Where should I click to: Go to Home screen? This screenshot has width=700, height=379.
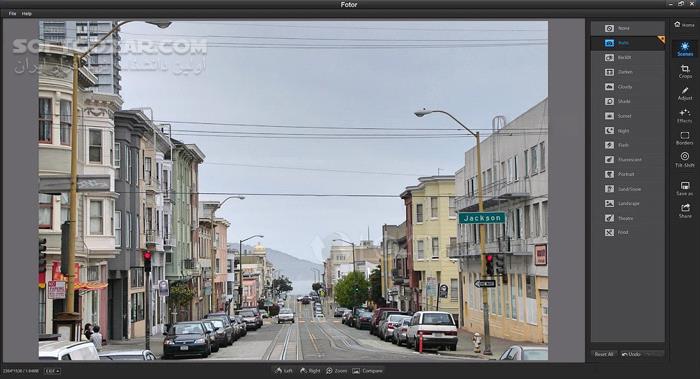pos(684,25)
